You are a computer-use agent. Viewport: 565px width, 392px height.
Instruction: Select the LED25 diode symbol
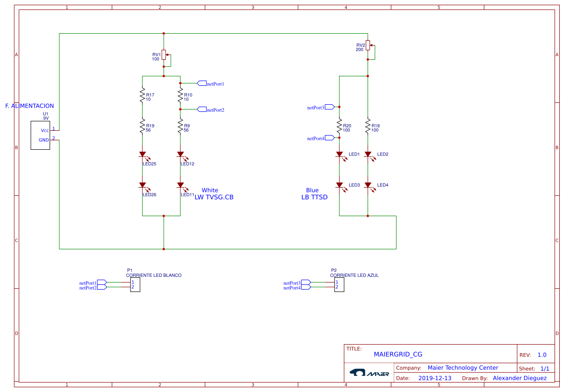[x=143, y=154]
